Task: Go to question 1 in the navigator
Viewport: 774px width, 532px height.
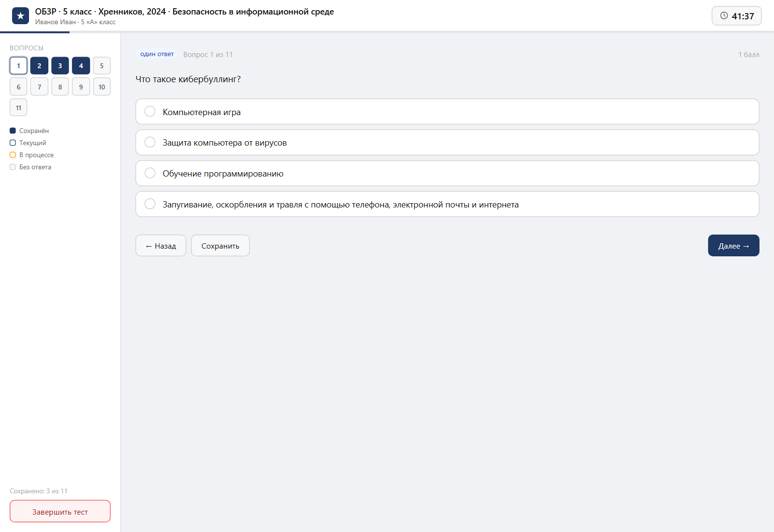Action: pos(18,66)
